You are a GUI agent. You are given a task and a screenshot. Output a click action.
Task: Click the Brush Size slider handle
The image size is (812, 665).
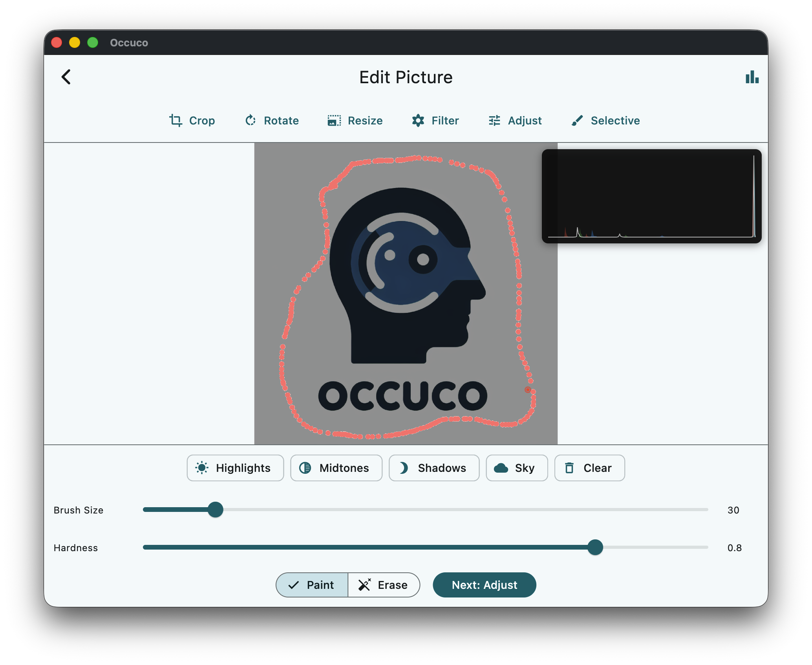click(x=215, y=510)
